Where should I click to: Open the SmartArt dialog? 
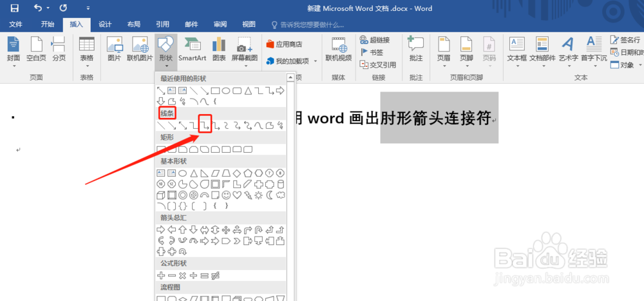tap(192, 50)
